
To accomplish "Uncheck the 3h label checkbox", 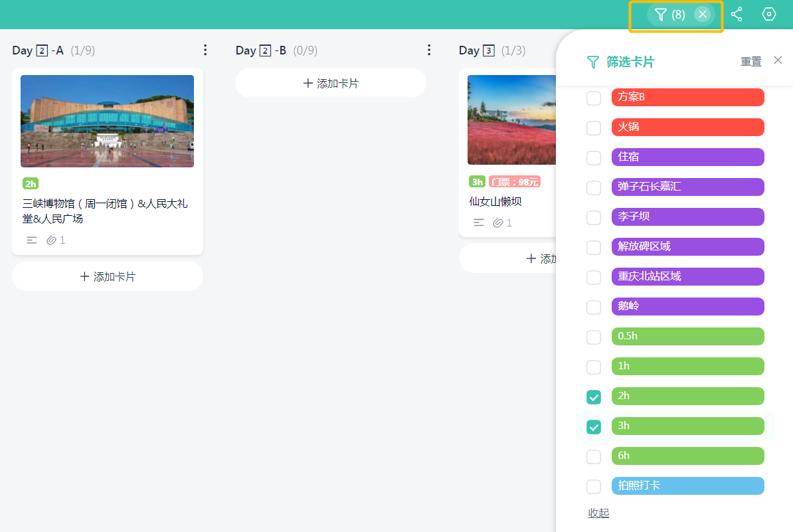I will pyautogui.click(x=594, y=427).
